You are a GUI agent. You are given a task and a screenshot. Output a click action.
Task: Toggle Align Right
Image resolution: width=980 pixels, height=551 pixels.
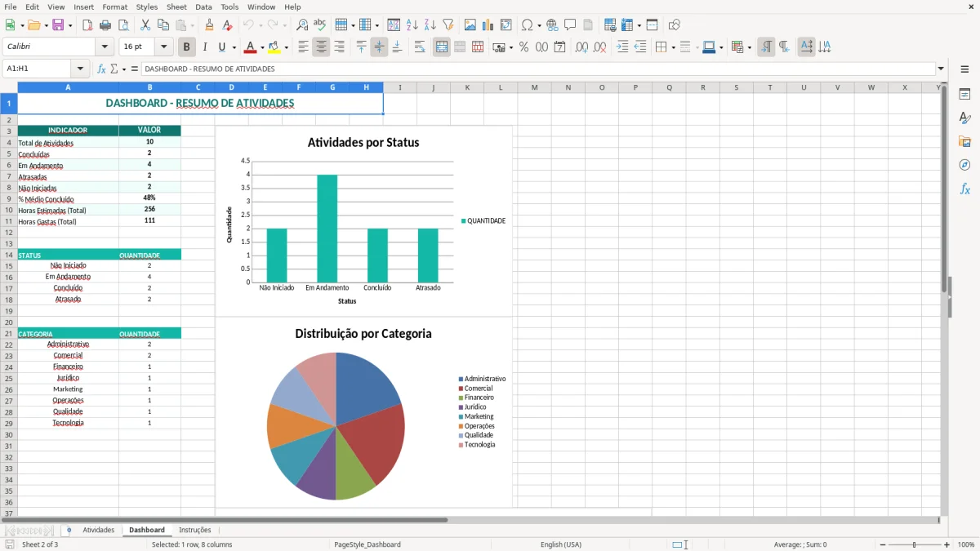[x=339, y=47]
